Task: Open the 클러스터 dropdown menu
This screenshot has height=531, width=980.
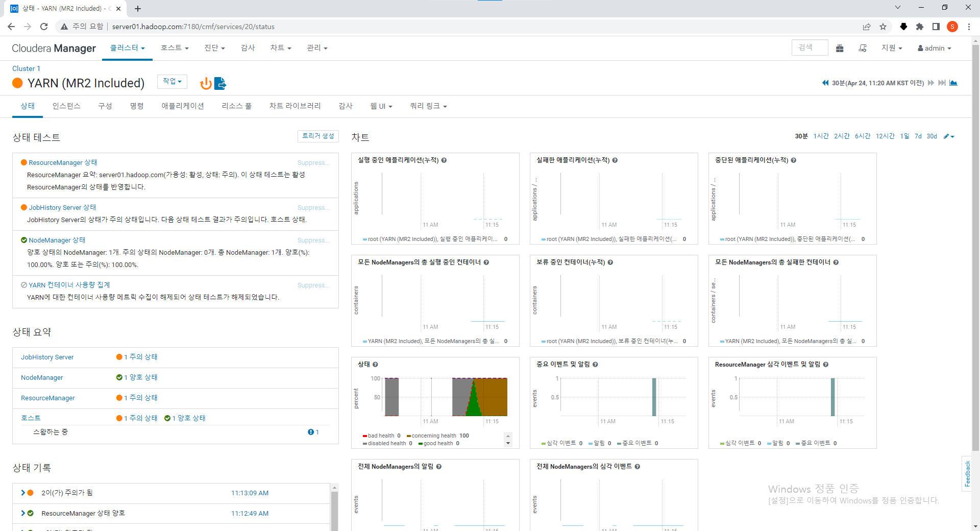Action: 127,48
